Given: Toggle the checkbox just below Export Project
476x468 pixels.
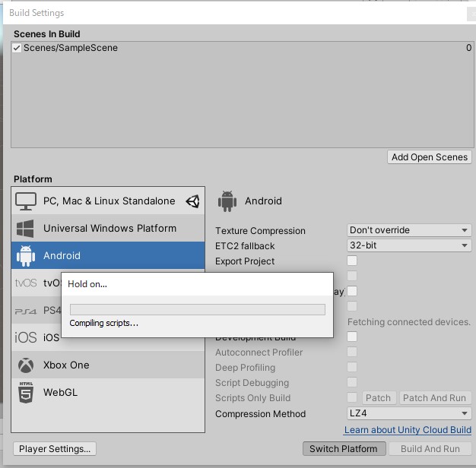Looking at the screenshot, I should click(x=352, y=276).
